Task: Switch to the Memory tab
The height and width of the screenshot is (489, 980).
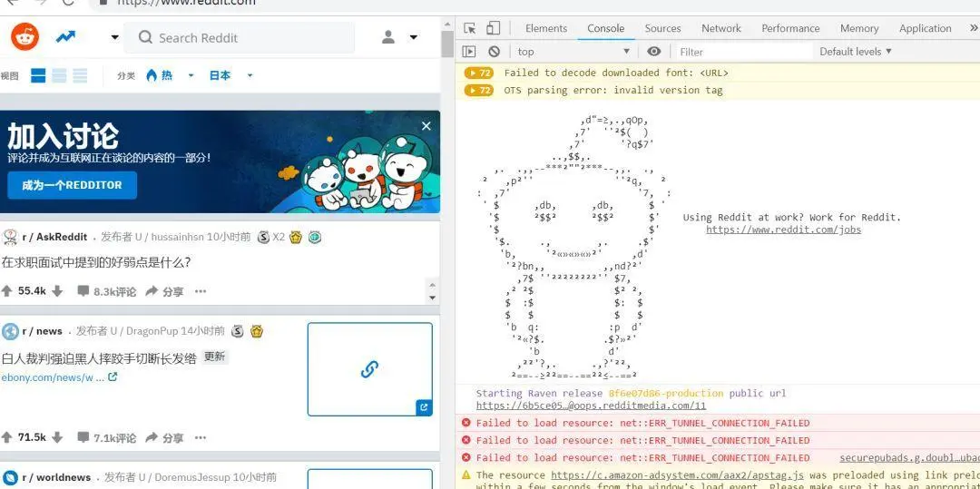Action: pyautogui.click(x=859, y=28)
